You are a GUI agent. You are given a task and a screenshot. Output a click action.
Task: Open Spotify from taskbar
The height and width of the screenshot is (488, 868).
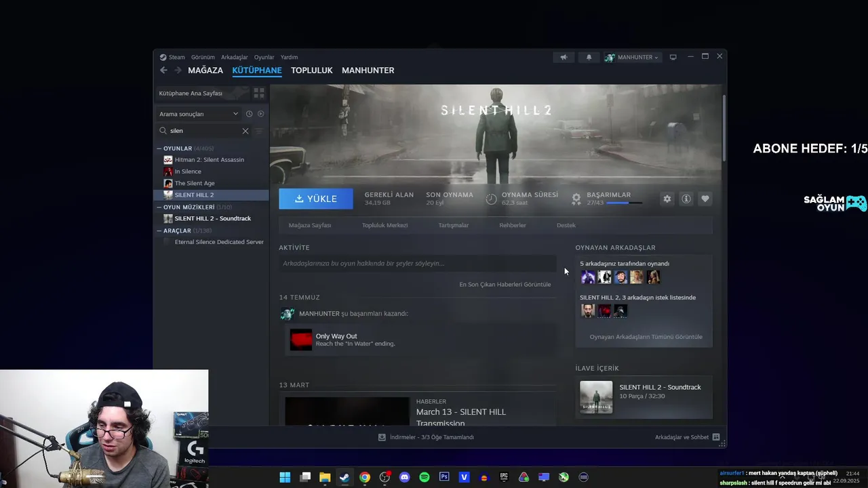point(425,477)
